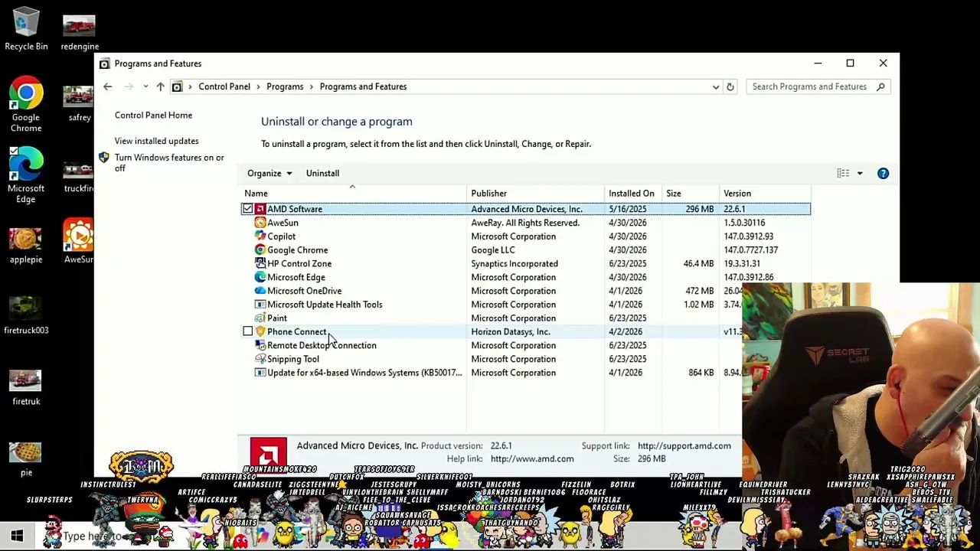Uncheck the AMD Software row checkbox
Screen dimensions: 980x551
coord(247,209)
